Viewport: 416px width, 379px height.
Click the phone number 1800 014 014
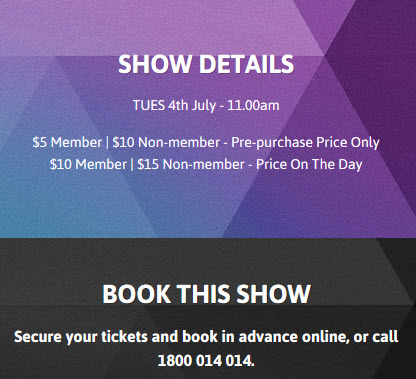pos(206,360)
